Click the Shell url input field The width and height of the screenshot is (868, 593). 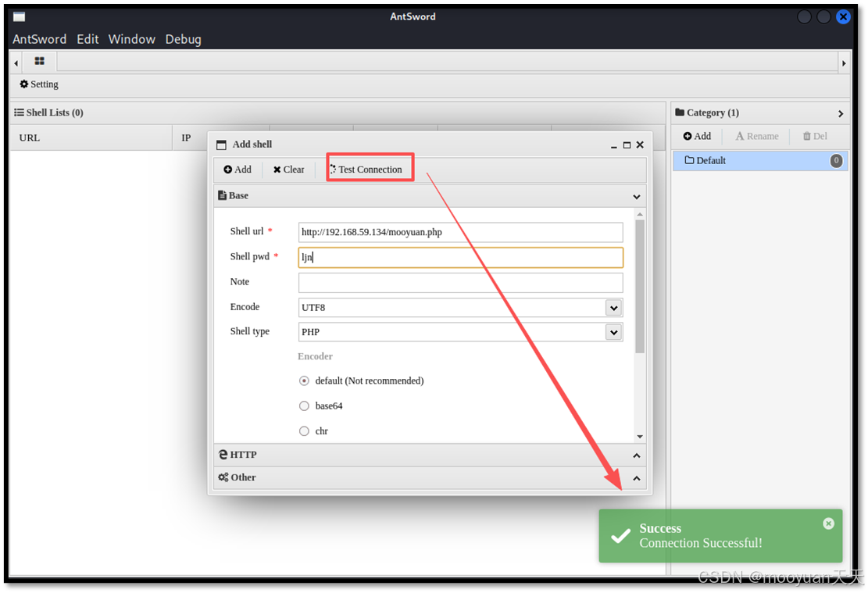[461, 232]
